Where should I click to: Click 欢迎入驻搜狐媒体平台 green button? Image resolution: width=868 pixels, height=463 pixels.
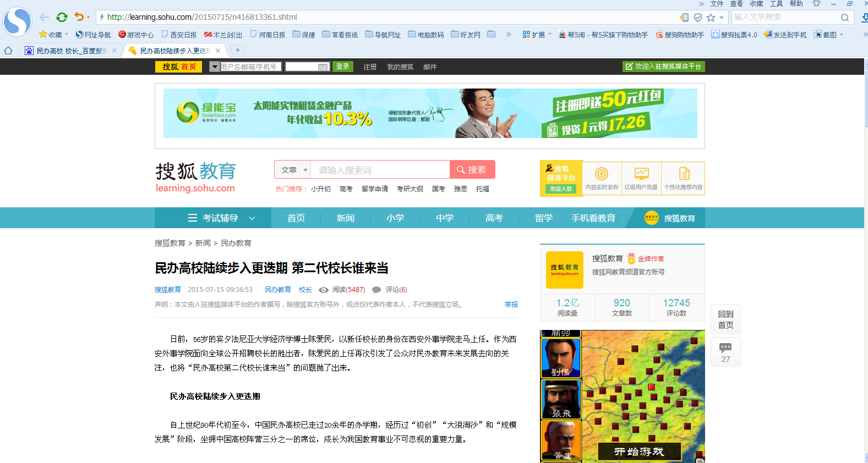[663, 67]
